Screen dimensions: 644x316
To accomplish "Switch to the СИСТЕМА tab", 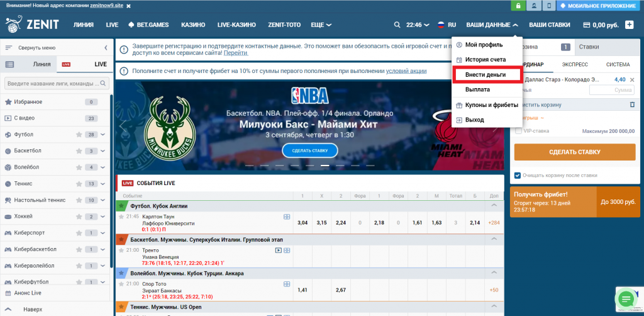I will [618, 64].
